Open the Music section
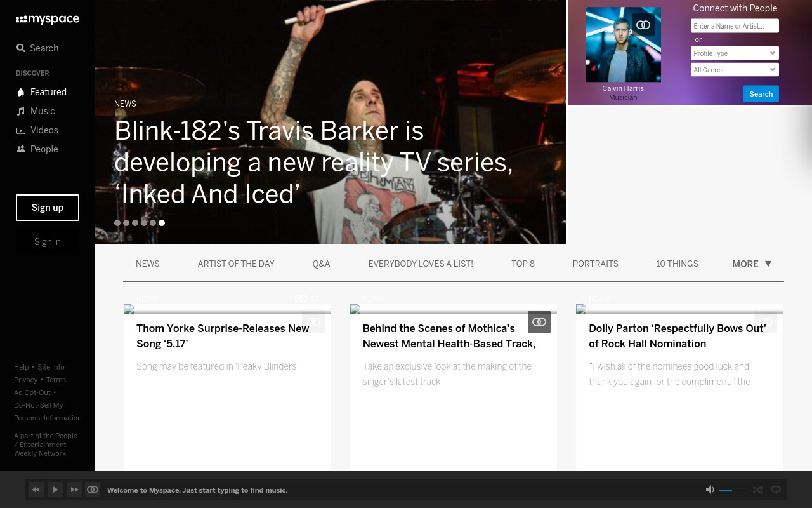The width and height of the screenshot is (812, 508). (36, 111)
